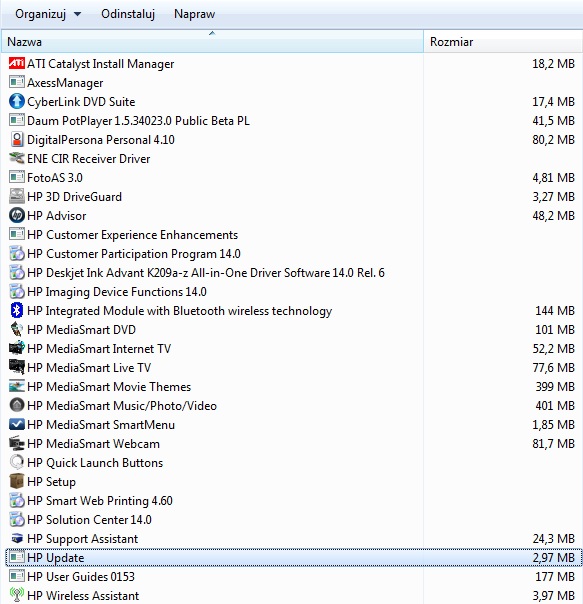Select the HP MediaSmart Music/Photo/Video entry
The height and width of the screenshot is (604, 583).
[294, 405]
